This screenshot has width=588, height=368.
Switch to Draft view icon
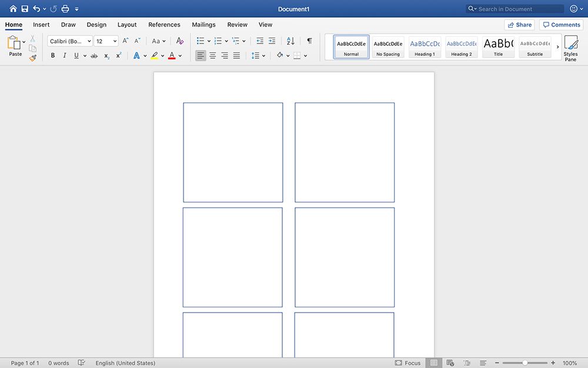click(x=483, y=363)
